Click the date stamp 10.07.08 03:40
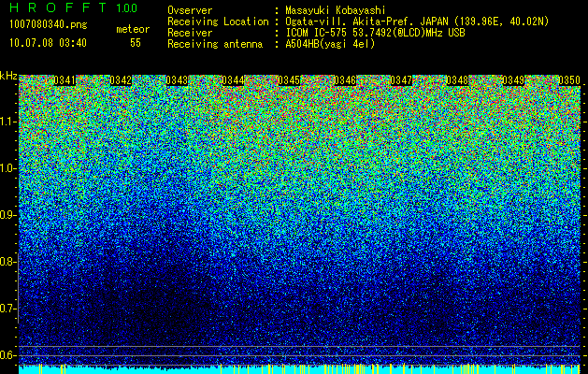The width and height of the screenshot is (588, 374). click(48, 43)
